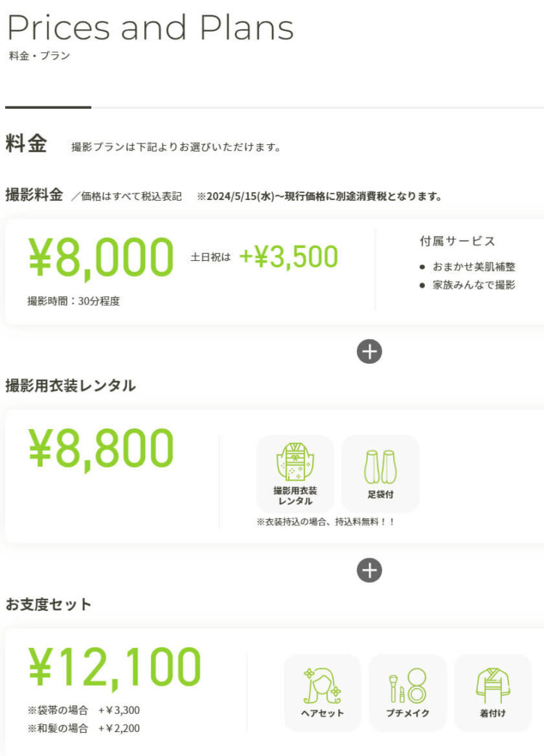Click the ¥12,100 preparation set price
The image size is (544, 756).
115,668
